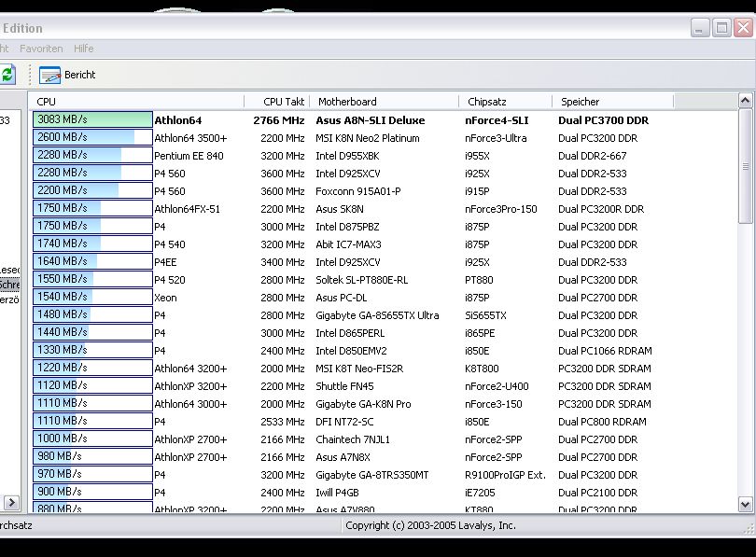Click the Dual PC3700 DDR memory cell

[x=603, y=120]
